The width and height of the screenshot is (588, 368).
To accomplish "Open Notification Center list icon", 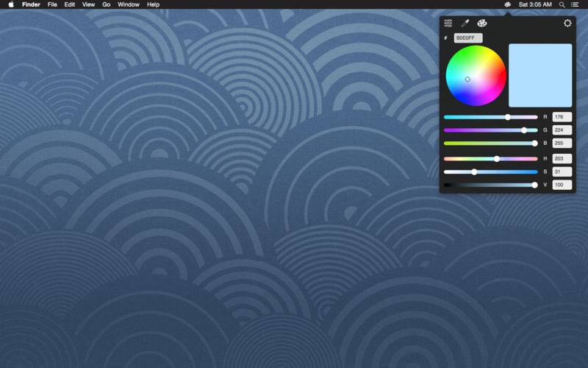I will [575, 4].
